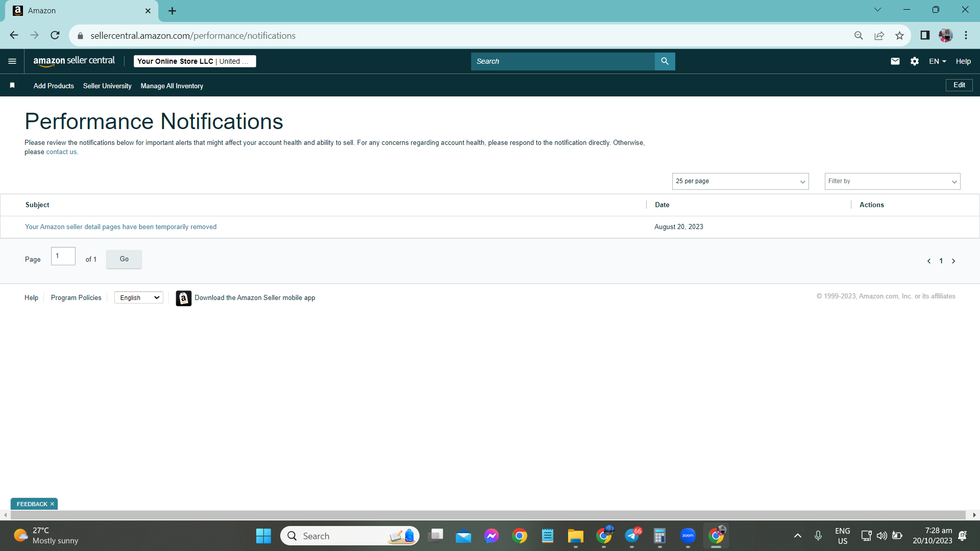980x551 pixels.
Task: Open the detail pages removed notification
Action: click(120, 227)
